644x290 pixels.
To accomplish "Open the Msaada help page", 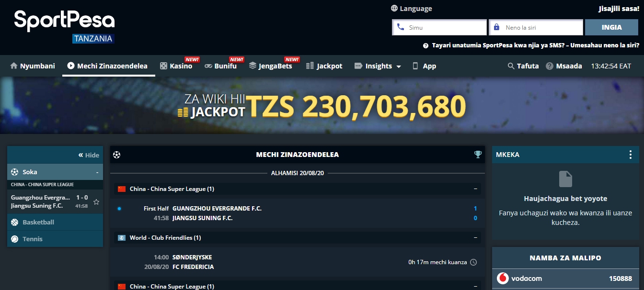I will [x=564, y=66].
